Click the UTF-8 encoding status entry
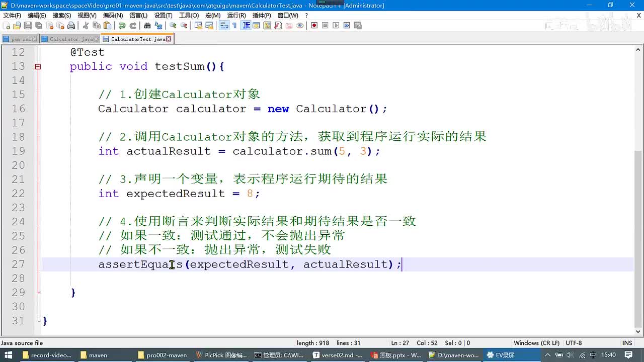This screenshot has width=644, height=362. tap(574, 343)
